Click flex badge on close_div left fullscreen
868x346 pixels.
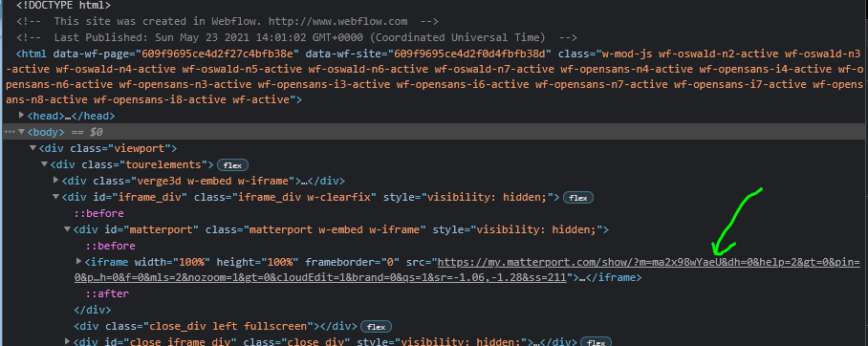376,327
